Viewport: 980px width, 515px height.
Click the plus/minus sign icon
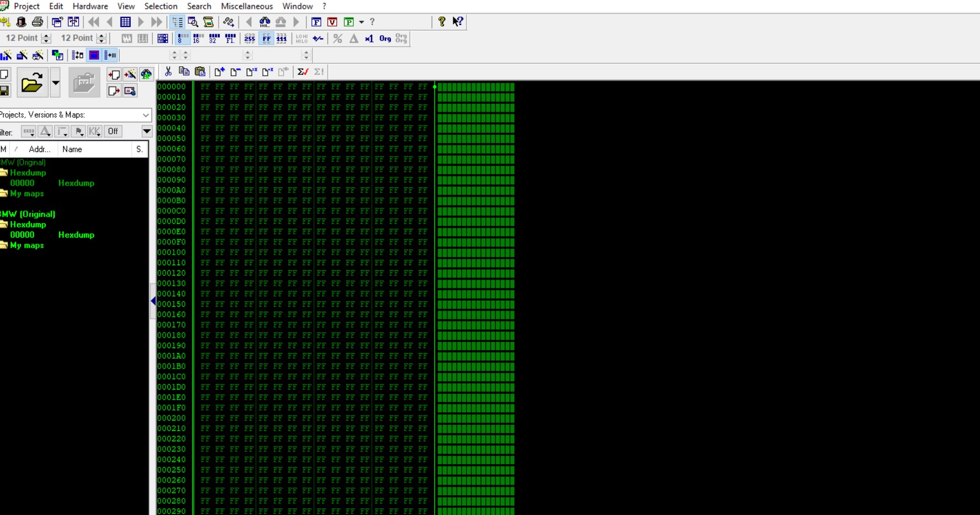(318, 39)
